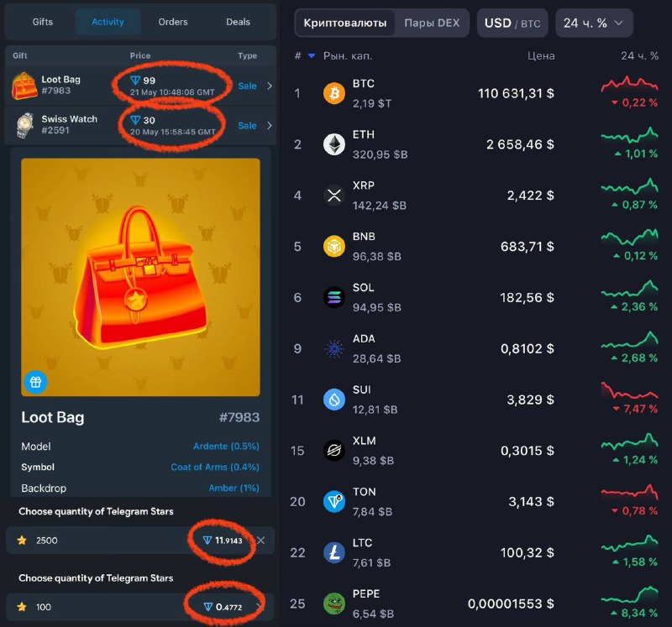Viewport: 672px width, 627px height.
Task: Click Sale link for Swiss Watch #2591
Action: tap(247, 126)
